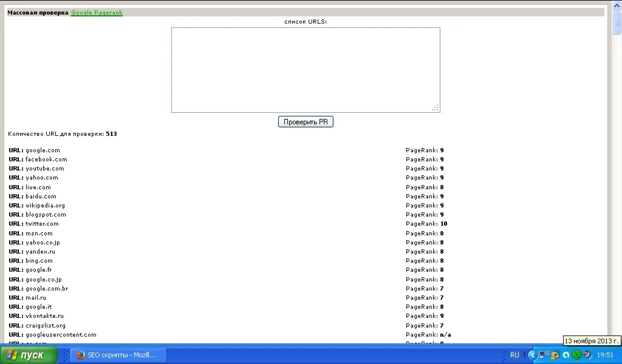Click the PageRank 7 value for craigslist.org
This screenshot has width=622, height=364.
(442, 326)
